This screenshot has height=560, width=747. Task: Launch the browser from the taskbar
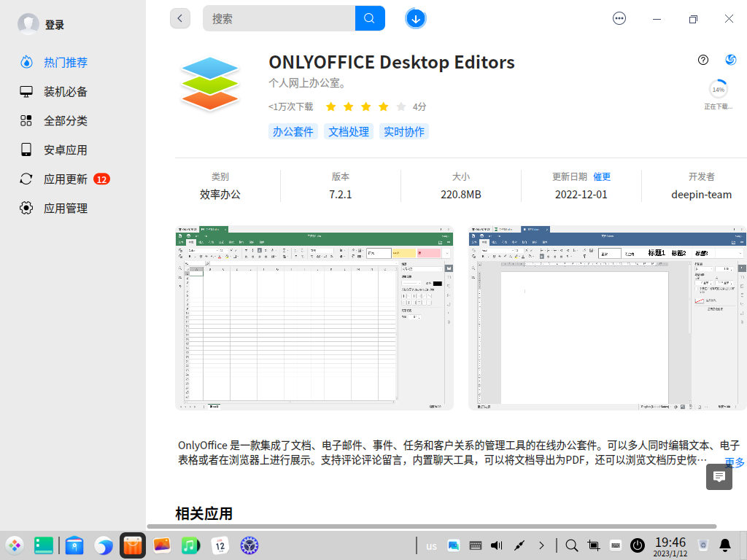coord(104,545)
